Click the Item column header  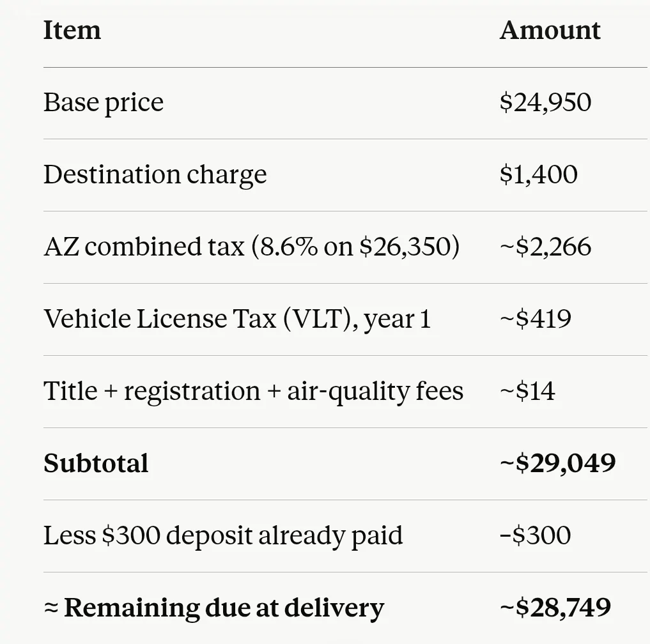point(72,30)
